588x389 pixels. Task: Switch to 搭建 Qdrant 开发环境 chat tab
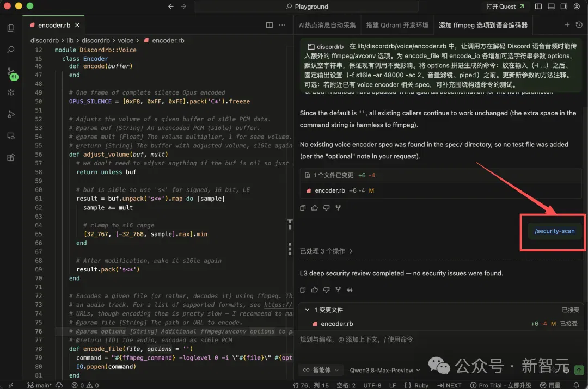(397, 25)
